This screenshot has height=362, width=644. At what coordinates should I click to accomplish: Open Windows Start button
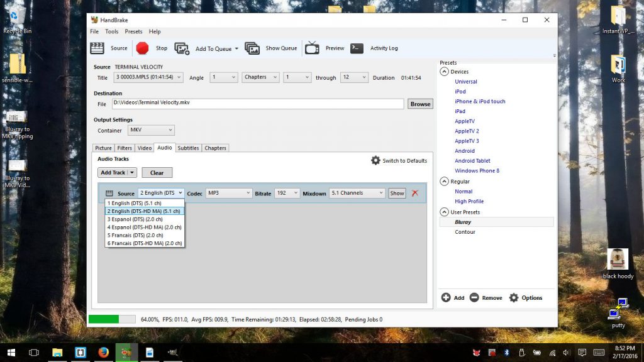coord(11,353)
